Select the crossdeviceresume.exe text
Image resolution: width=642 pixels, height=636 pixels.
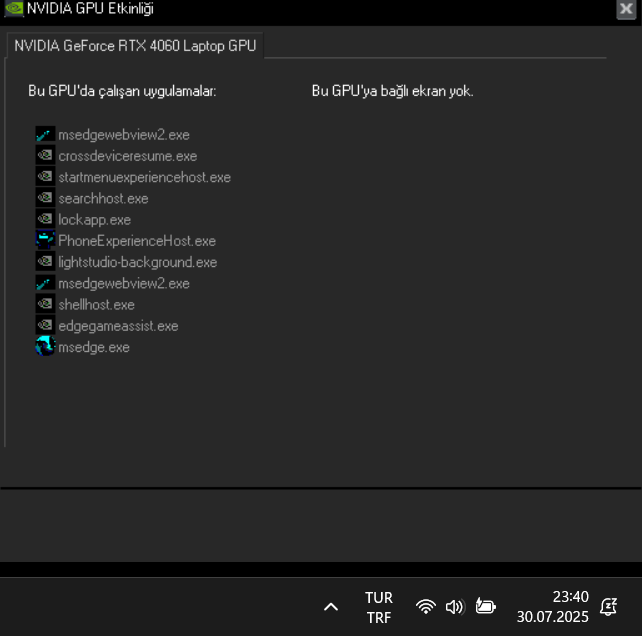(x=128, y=156)
